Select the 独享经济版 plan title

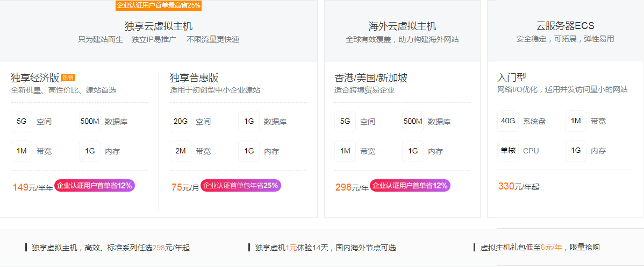35,78
